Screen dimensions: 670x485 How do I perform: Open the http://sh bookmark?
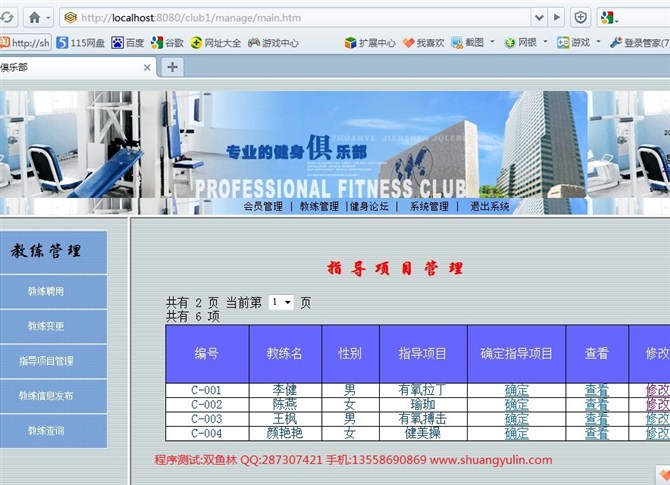tap(26, 43)
